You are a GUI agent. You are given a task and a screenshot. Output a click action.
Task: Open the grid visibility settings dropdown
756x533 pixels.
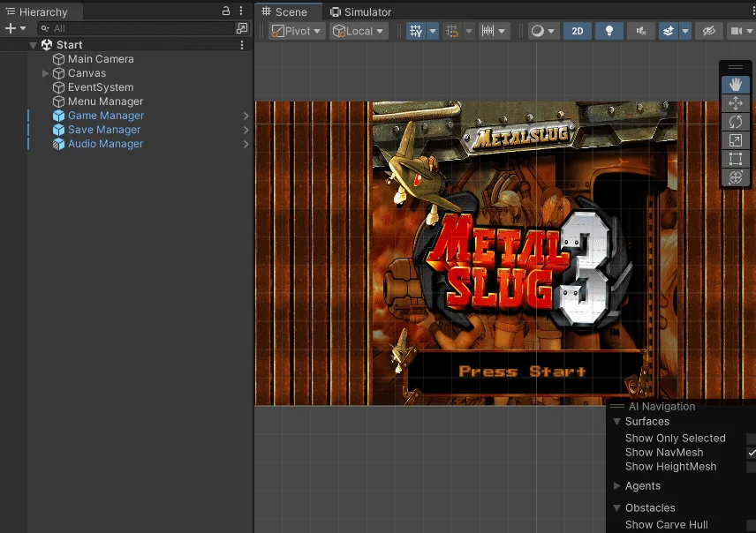[433, 31]
